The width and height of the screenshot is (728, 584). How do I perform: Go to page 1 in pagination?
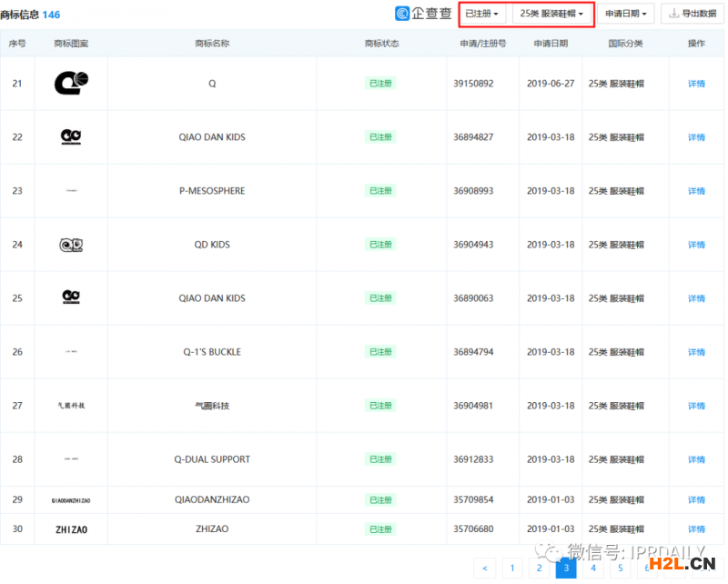[x=512, y=569]
